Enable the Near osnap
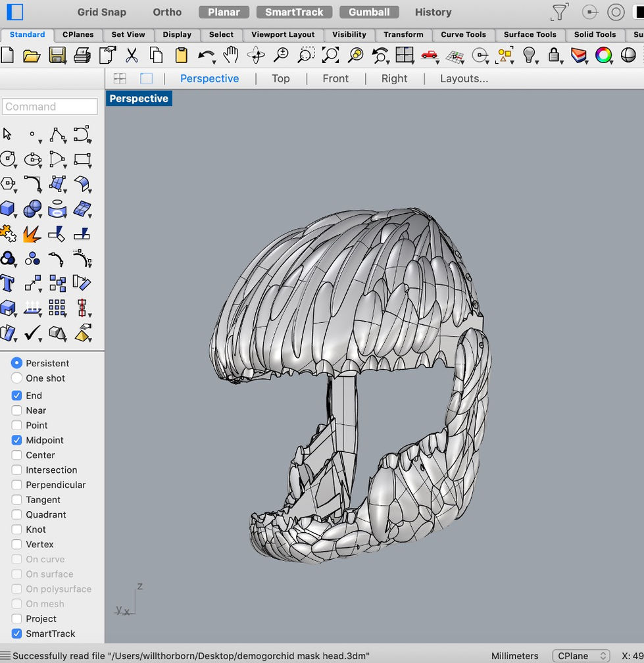 pyautogui.click(x=16, y=410)
